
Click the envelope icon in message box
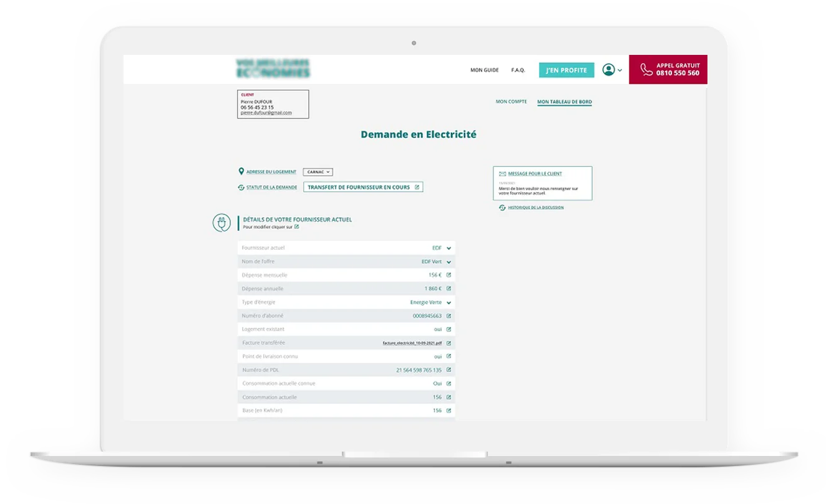tap(502, 174)
